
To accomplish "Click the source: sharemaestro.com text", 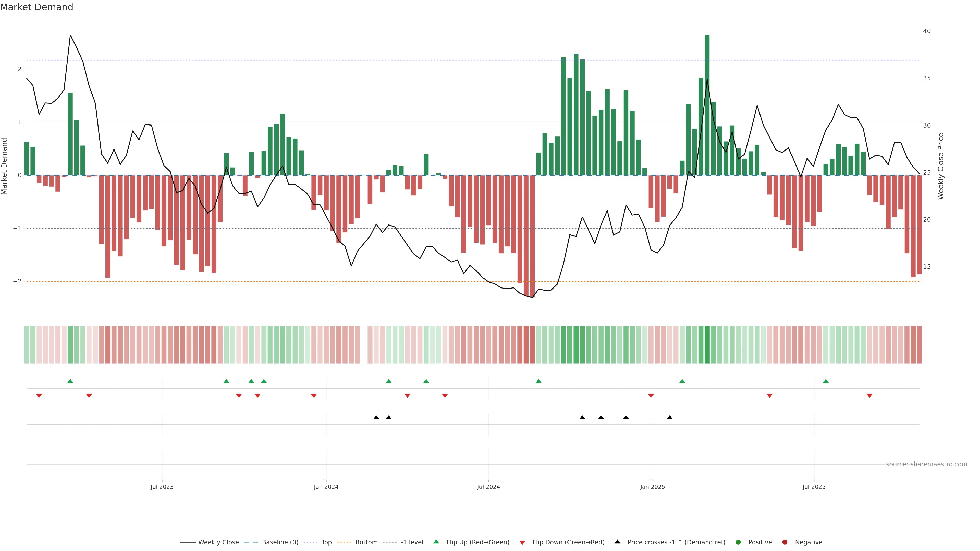I will (926, 464).
